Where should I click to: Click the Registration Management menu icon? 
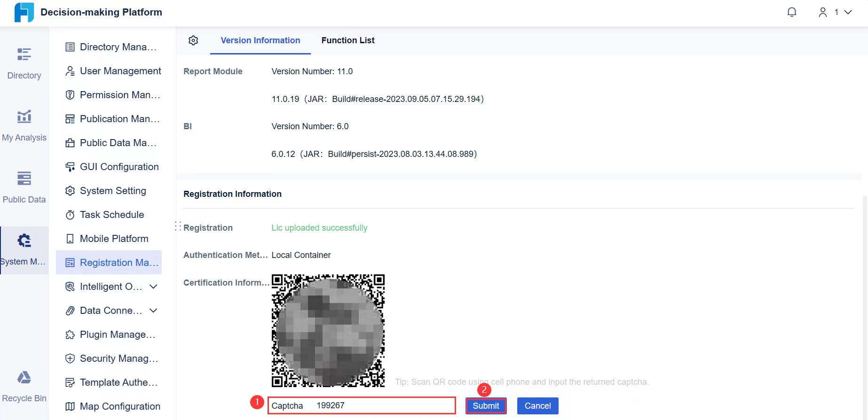pos(70,263)
